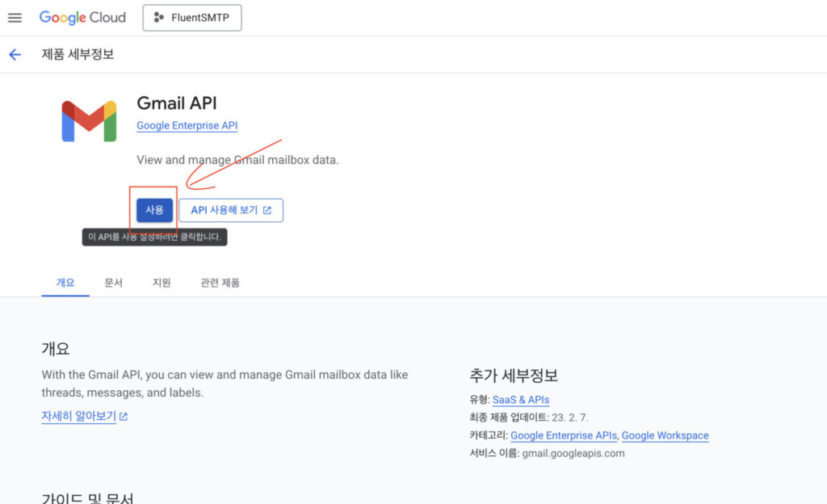Image resolution: width=827 pixels, height=504 pixels.
Task: Open the 관련 제품 tab
Action: point(220,283)
